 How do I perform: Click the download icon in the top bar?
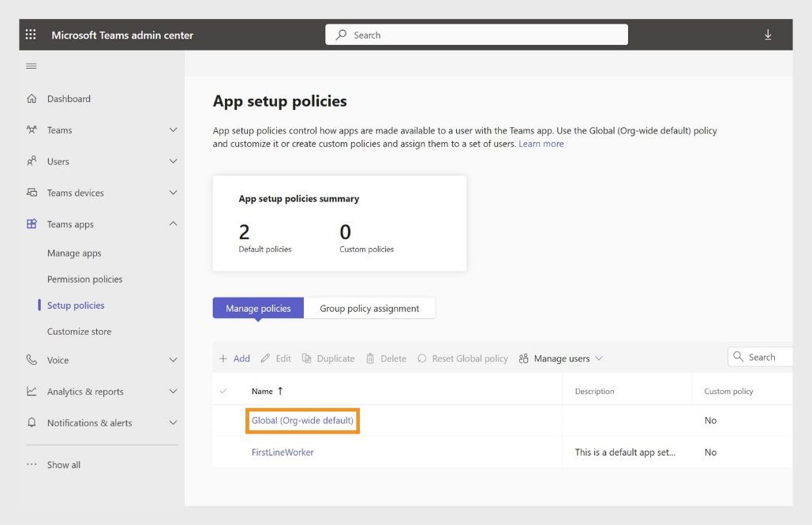click(767, 34)
